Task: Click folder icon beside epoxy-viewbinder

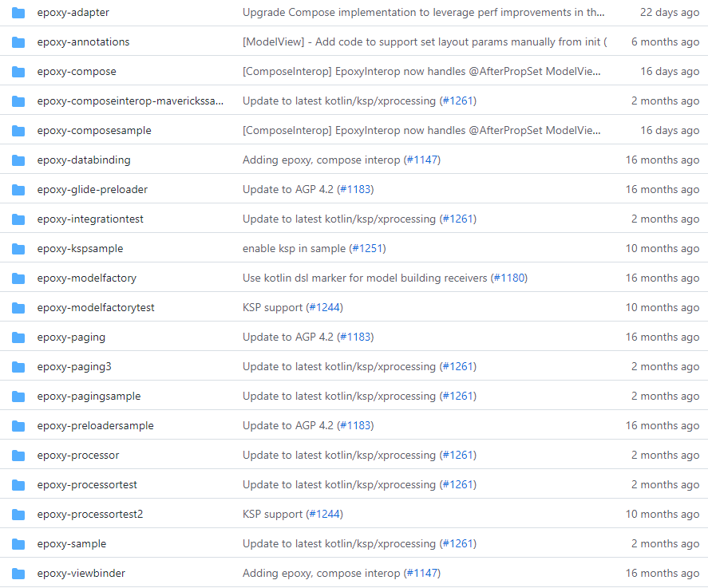Action: (x=18, y=574)
